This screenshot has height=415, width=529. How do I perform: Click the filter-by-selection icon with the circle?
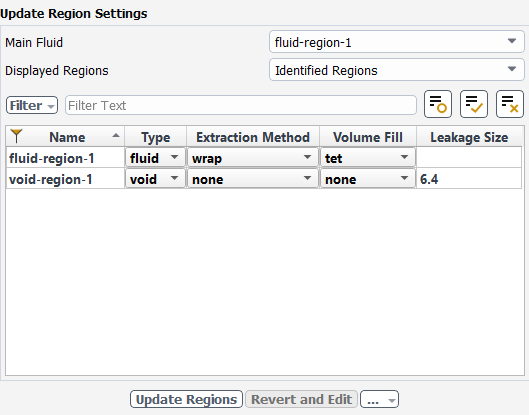coord(438,104)
